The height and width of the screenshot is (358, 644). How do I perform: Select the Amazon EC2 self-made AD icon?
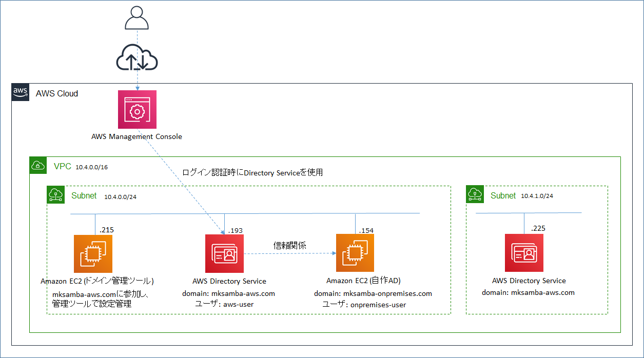coord(355,253)
